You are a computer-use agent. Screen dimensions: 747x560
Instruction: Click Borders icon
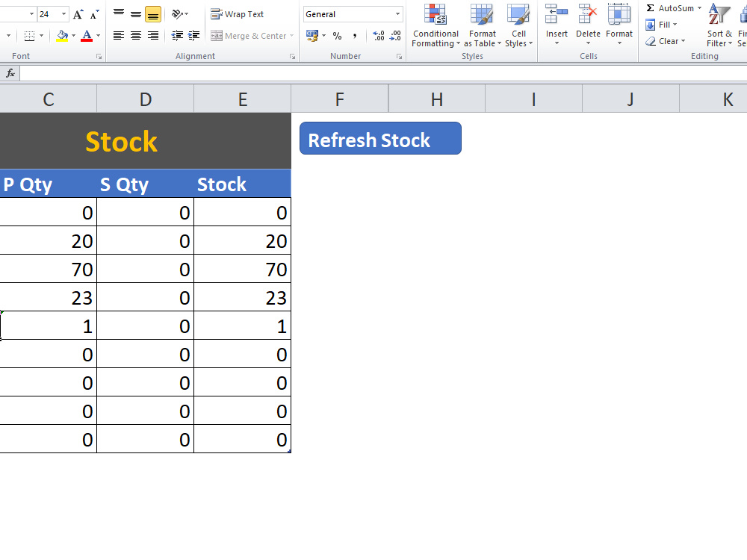coord(30,36)
